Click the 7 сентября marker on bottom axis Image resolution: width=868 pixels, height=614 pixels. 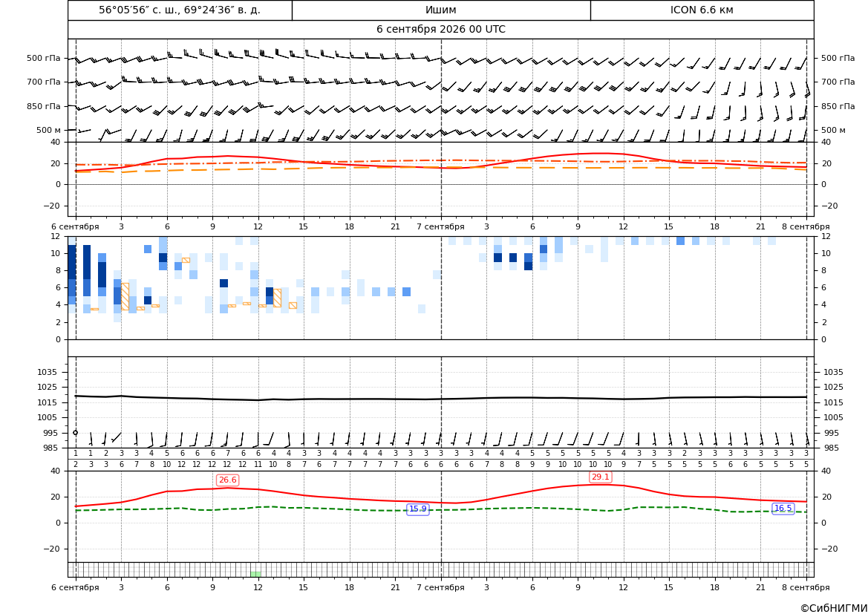(x=440, y=587)
